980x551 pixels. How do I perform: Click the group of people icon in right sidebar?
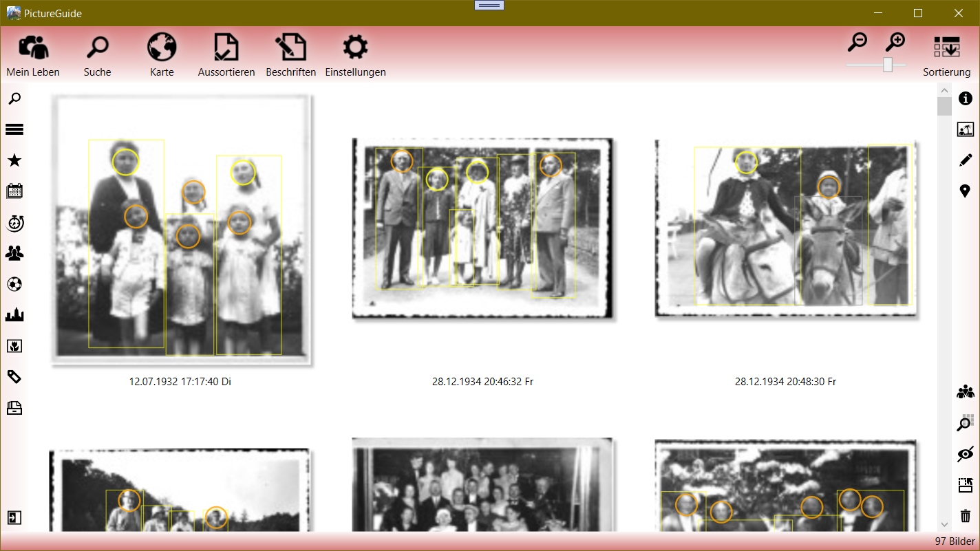966,391
